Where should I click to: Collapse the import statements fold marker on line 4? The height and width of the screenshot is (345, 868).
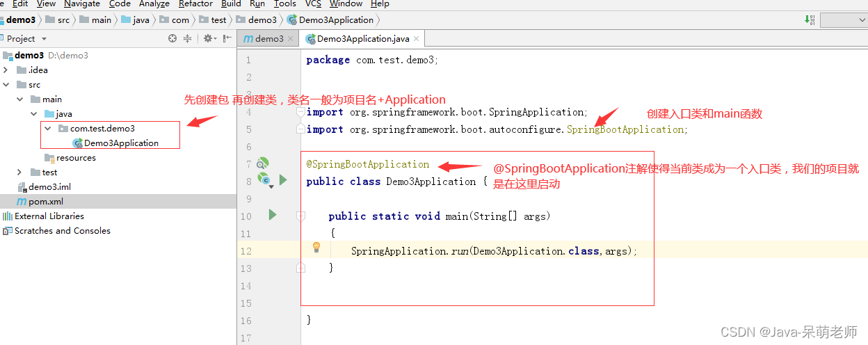[x=300, y=111]
